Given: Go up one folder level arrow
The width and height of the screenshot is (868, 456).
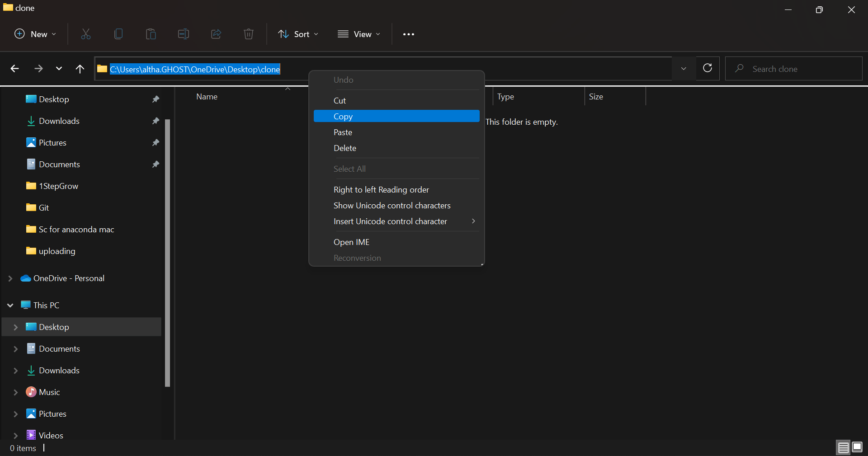Looking at the screenshot, I should point(80,69).
